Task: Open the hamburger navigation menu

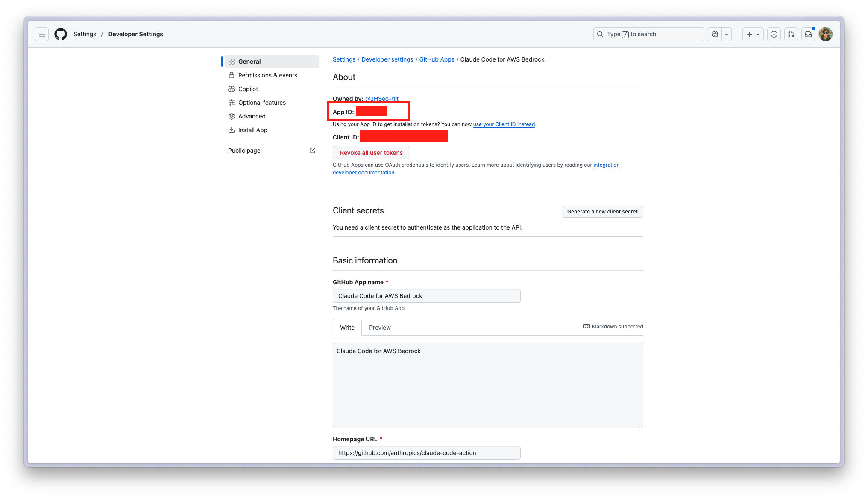Action: (x=42, y=34)
